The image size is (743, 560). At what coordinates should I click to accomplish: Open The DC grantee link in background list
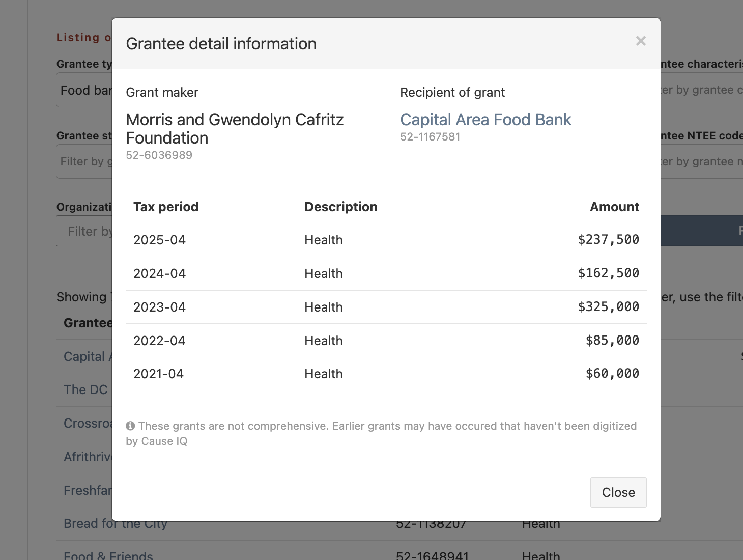pos(85,389)
